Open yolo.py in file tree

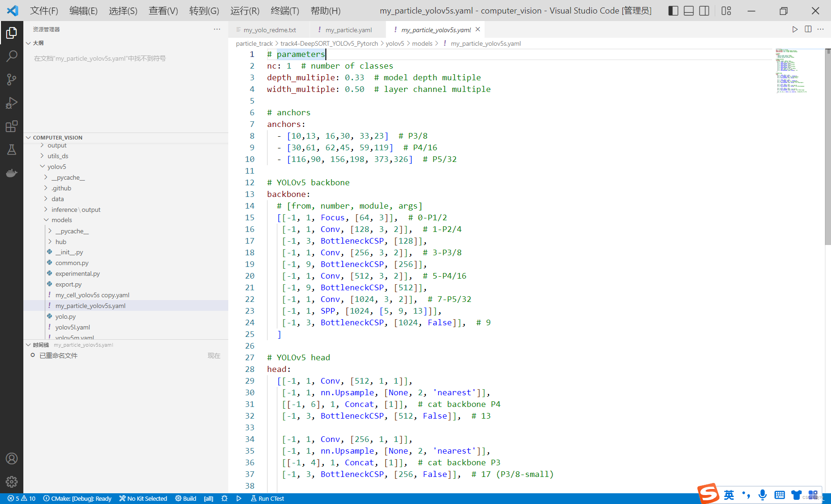pyautogui.click(x=65, y=316)
